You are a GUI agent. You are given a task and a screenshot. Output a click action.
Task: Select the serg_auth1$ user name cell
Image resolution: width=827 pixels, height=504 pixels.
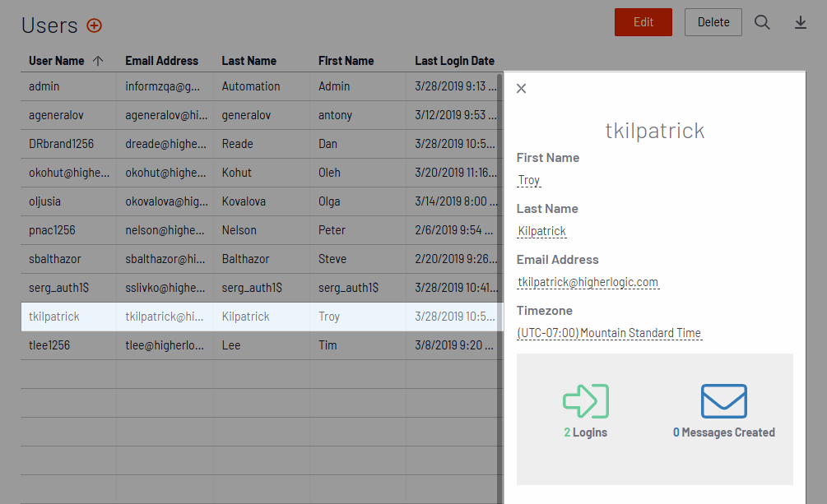coord(68,288)
